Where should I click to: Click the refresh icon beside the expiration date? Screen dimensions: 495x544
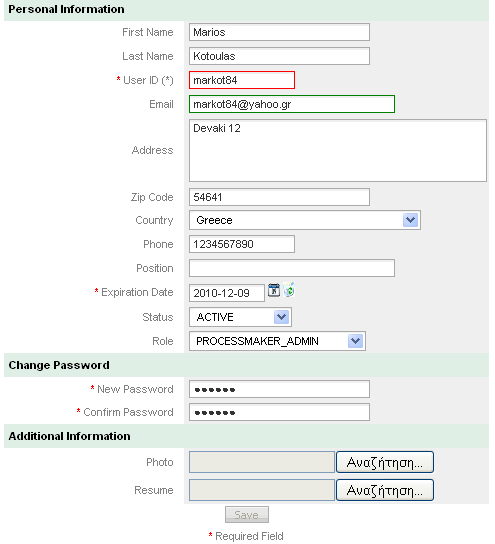[289, 290]
